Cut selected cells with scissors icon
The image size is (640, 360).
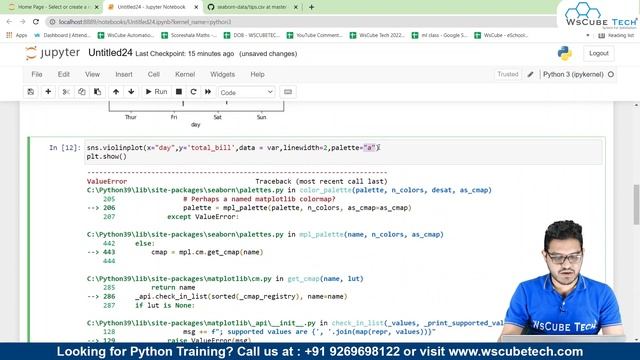pyautogui.click(x=66, y=92)
